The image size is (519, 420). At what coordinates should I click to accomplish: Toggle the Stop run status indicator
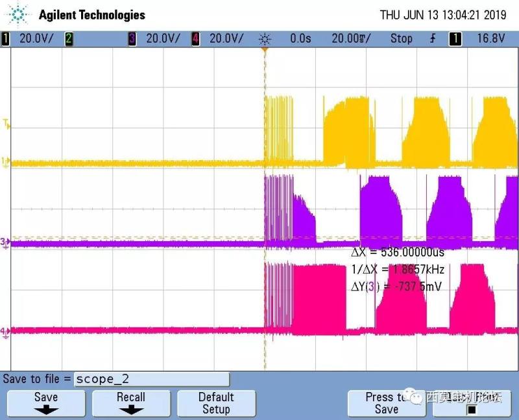click(x=401, y=39)
